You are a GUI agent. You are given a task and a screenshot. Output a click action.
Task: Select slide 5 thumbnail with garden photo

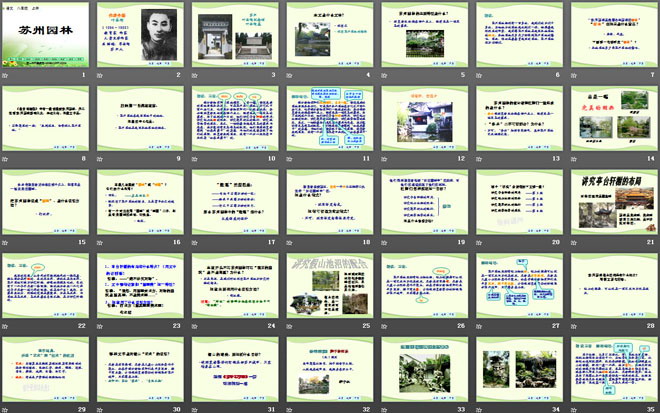point(424,35)
